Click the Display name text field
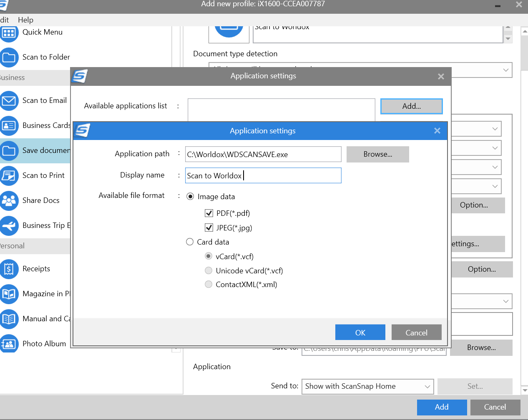528x420 pixels. point(263,175)
